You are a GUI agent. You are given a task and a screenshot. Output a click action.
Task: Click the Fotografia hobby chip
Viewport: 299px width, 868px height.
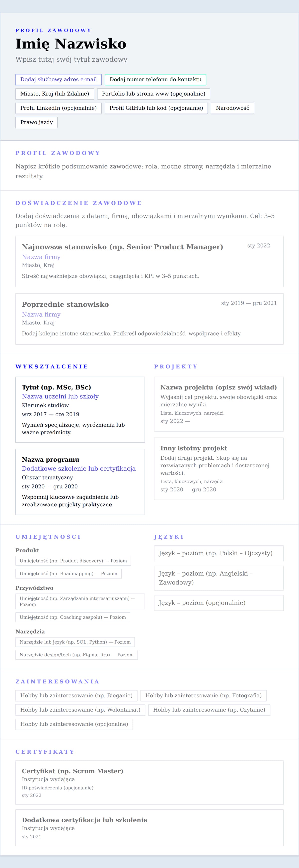click(203, 695)
